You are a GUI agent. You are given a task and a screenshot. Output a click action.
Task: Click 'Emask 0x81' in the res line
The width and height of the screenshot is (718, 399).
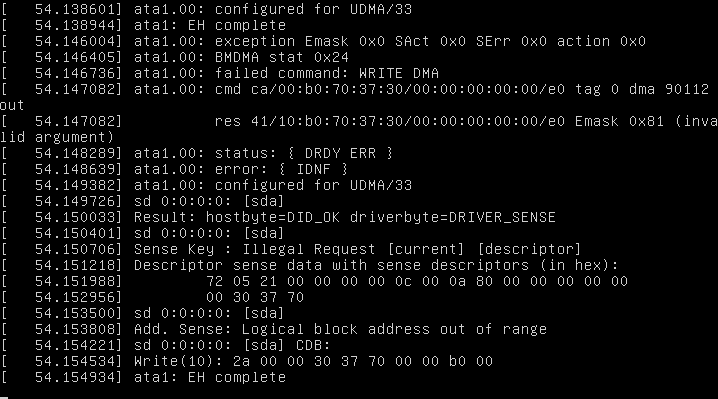point(619,121)
